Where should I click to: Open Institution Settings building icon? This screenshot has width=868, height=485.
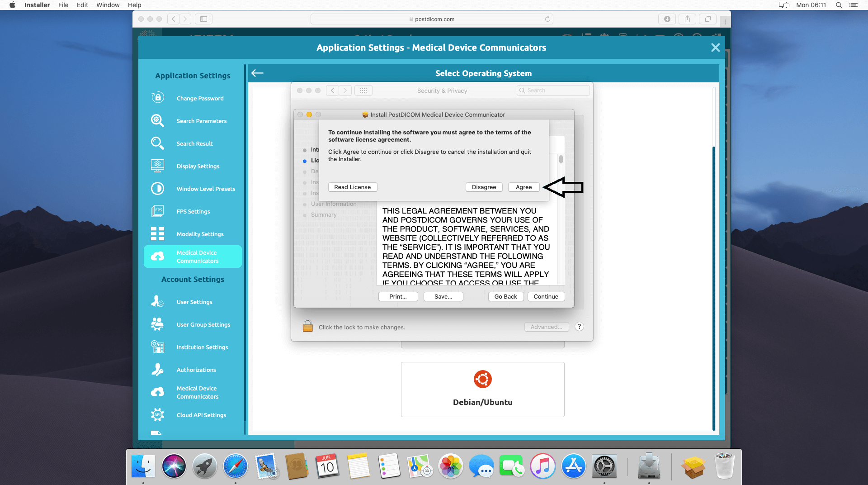[157, 347]
